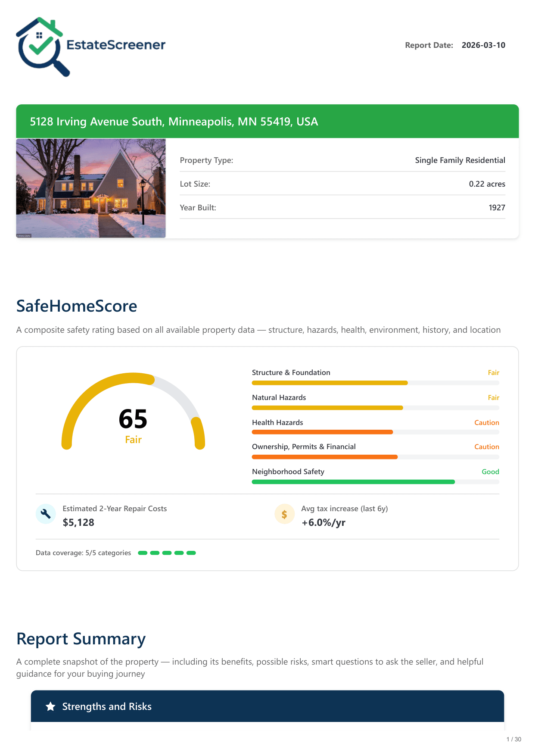Click the Year Built label

pyautogui.click(x=198, y=208)
